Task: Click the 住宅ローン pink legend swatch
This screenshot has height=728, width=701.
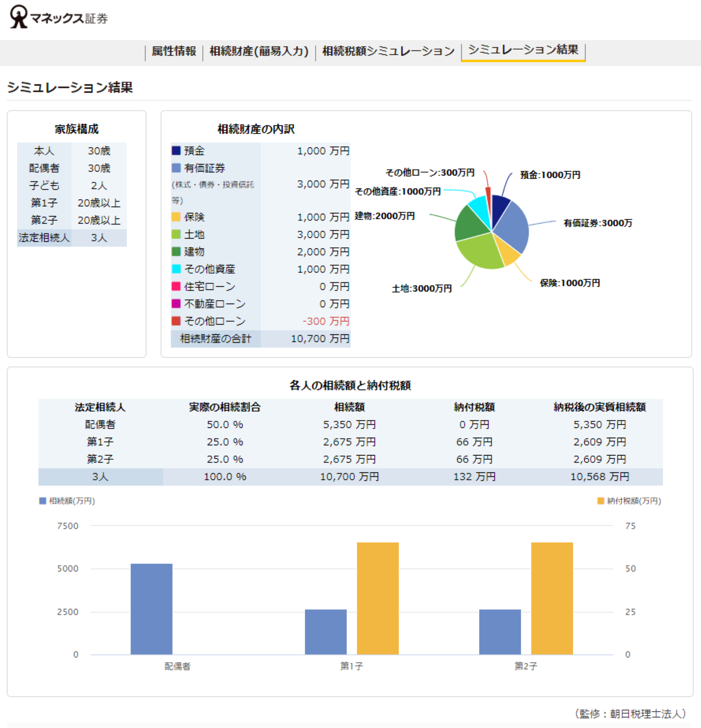Action: tap(176, 286)
